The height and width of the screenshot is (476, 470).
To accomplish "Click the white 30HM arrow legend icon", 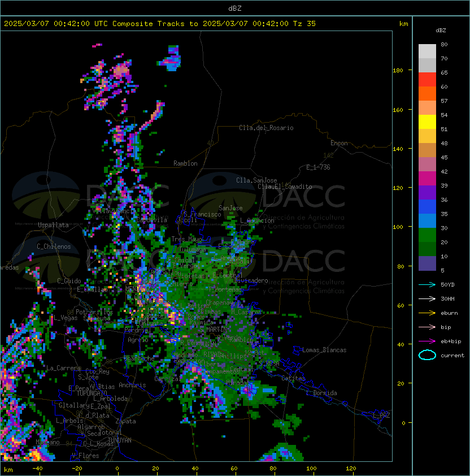I will pyautogui.click(x=427, y=298).
